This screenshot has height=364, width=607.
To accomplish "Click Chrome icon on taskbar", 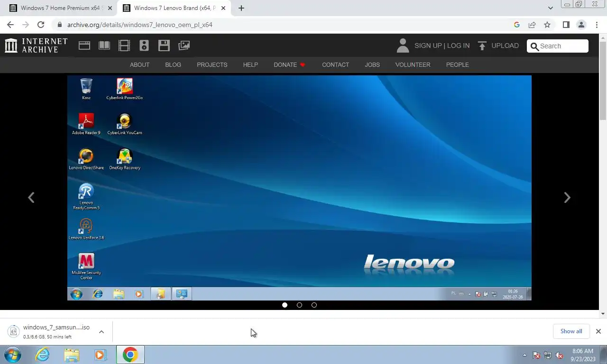I will coord(130,355).
